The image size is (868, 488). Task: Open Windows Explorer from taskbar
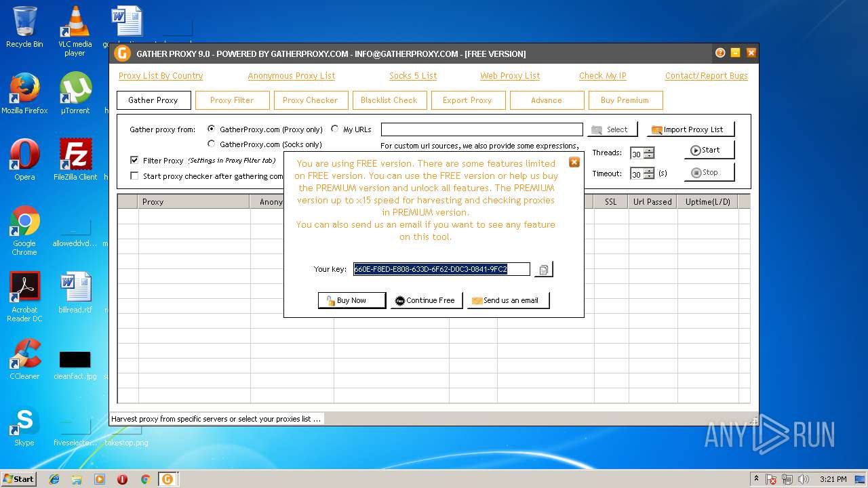point(77,479)
